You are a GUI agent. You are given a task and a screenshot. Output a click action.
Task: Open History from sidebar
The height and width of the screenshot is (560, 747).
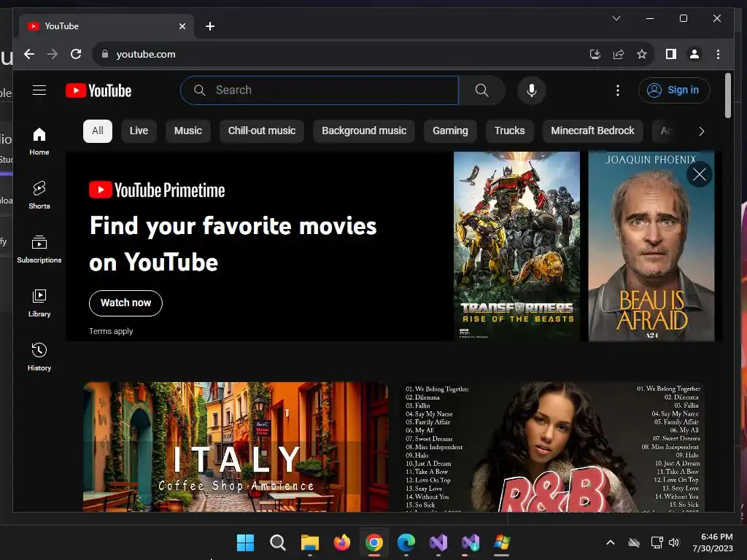click(x=39, y=357)
